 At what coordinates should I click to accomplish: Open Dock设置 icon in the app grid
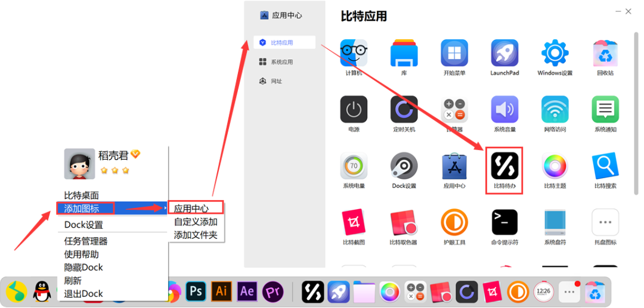click(x=404, y=166)
